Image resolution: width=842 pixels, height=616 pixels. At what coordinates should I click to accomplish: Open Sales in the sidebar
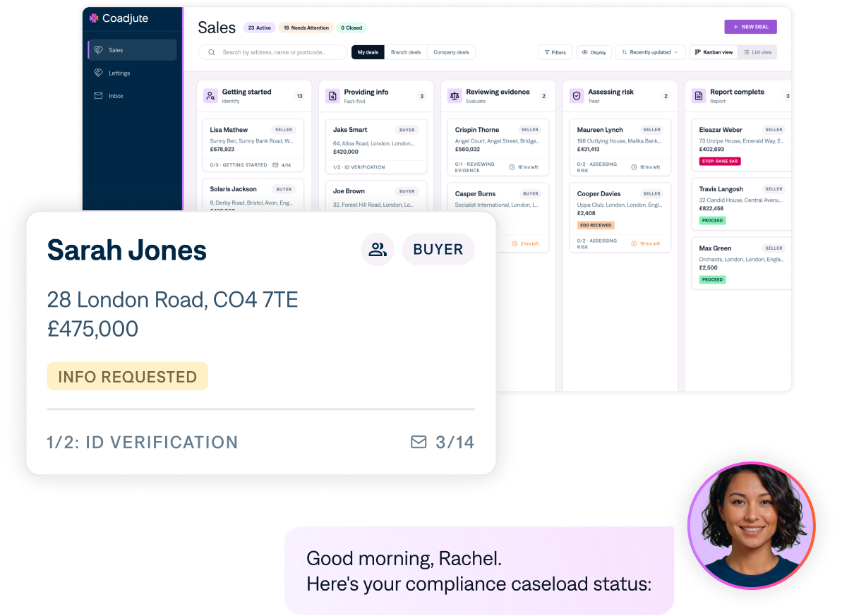132,50
